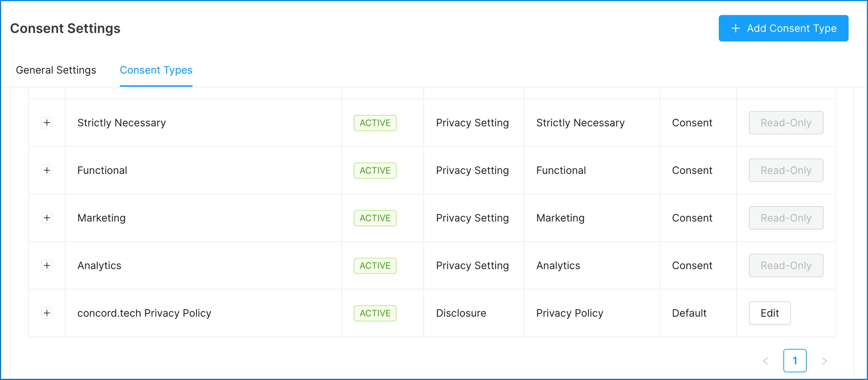Click the Add Consent Type button
The width and height of the screenshot is (868, 380).
click(783, 28)
